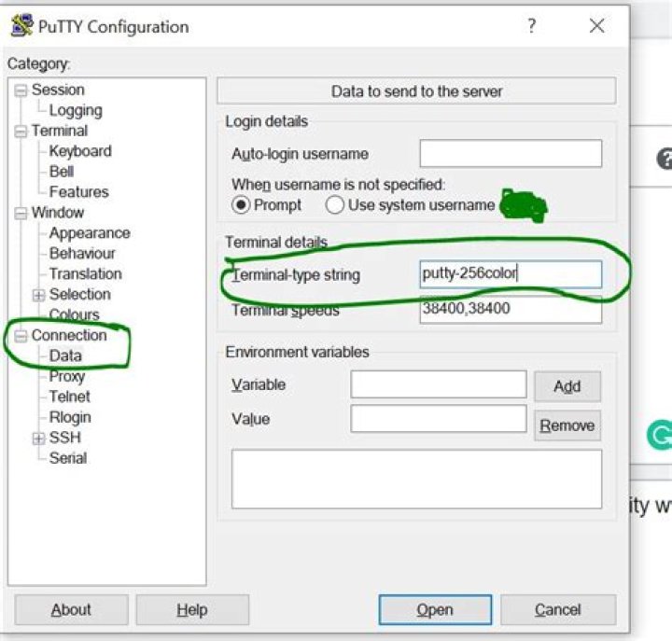This screenshot has width=672, height=641.
Task: Click the Terminal-type string field
Action: coord(511,274)
